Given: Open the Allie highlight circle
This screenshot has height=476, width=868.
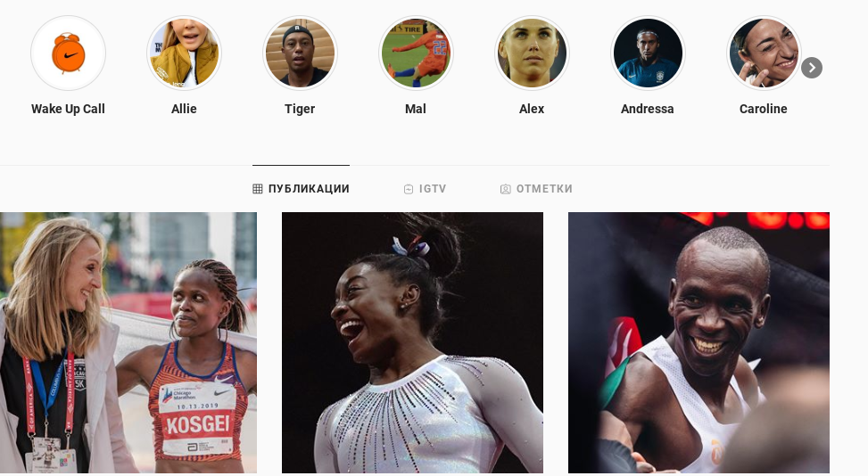Looking at the screenshot, I should [184, 53].
